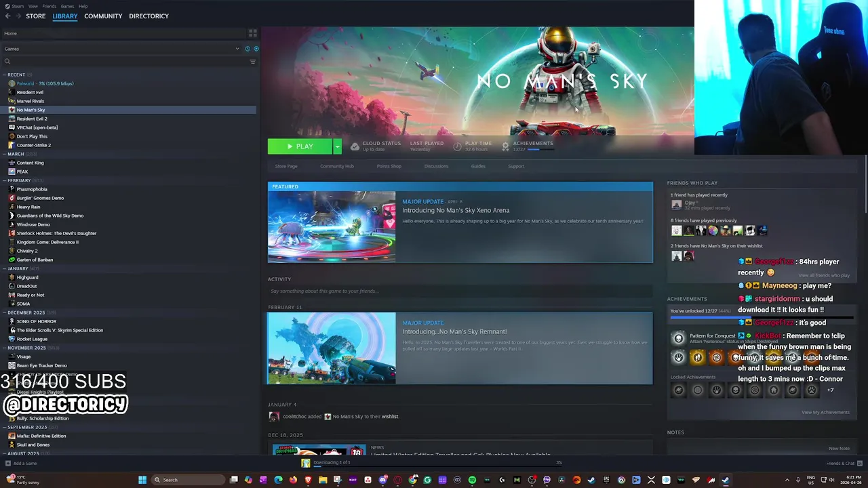Click Pattern for Conquest achievement icon
The image size is (868, 488).
(x=678, y=338)
